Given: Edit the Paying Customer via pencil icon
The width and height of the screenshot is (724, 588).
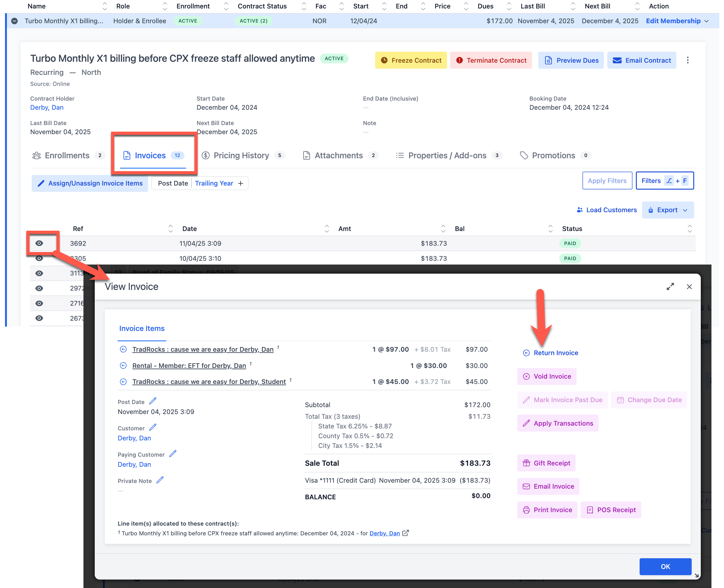Looking at the screenshot, I should 173,454.
